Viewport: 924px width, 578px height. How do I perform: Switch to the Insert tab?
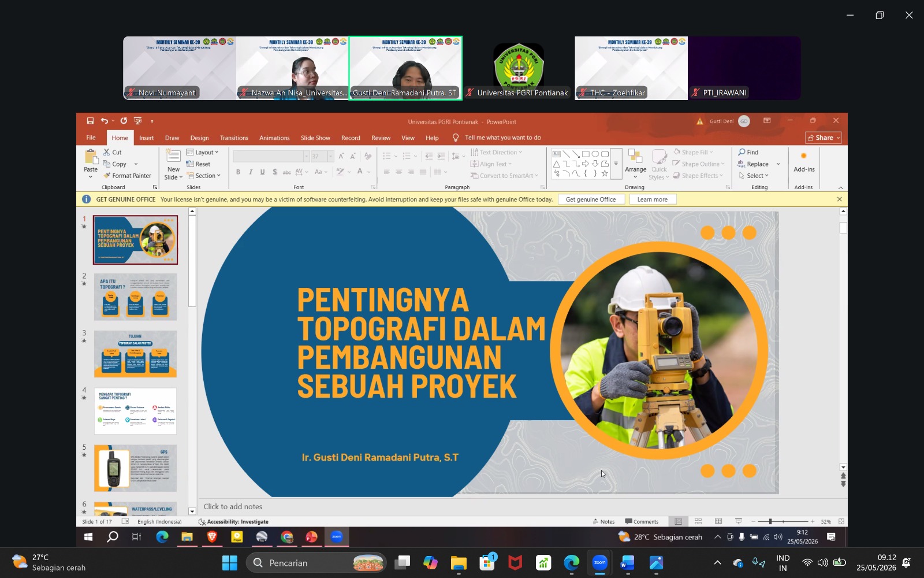pos(147,138)
